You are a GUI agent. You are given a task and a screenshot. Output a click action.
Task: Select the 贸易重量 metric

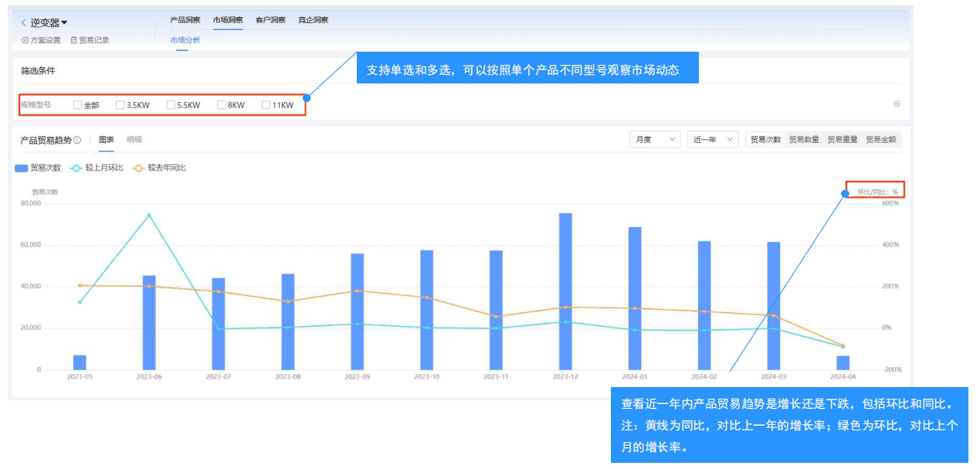845,139
